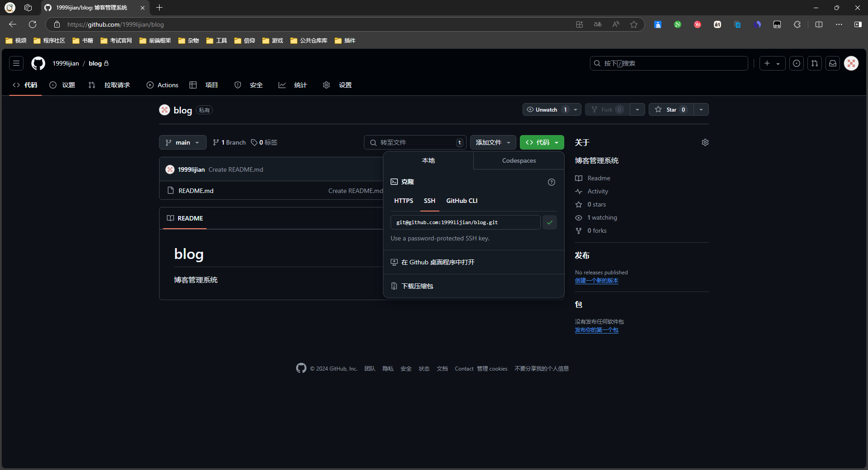The image size is (868, 470).
Task: Expand the Fork options dropdown arrow
Action: [637, 110]
